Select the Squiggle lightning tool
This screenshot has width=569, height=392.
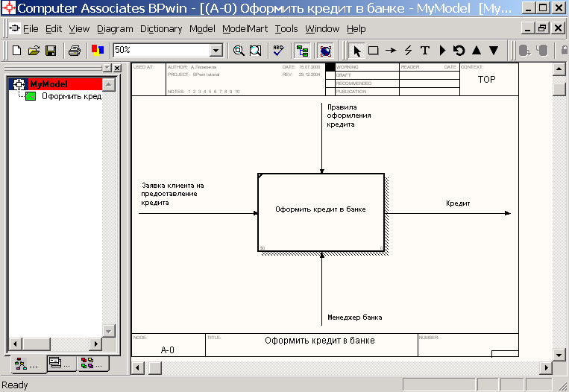tap(408, 51)
